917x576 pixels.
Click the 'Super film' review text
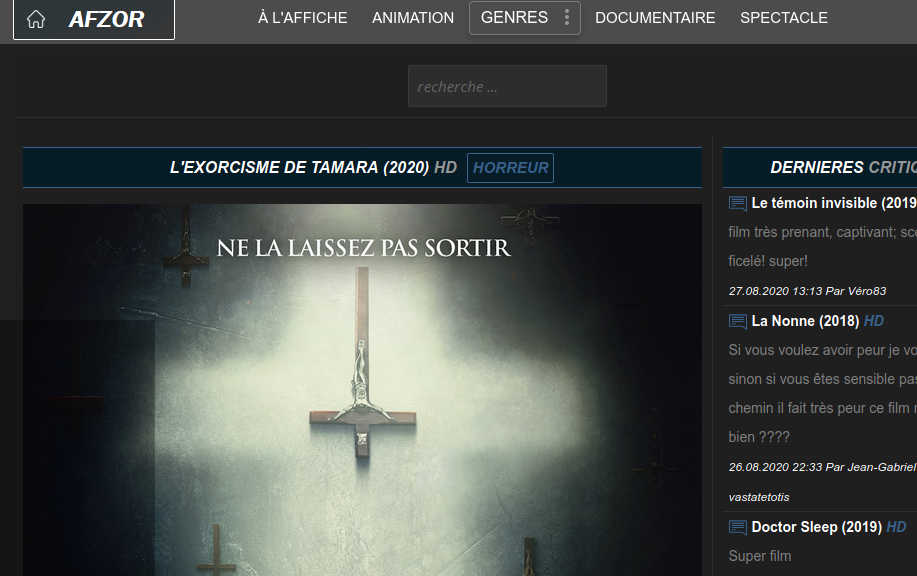[760, 556]
